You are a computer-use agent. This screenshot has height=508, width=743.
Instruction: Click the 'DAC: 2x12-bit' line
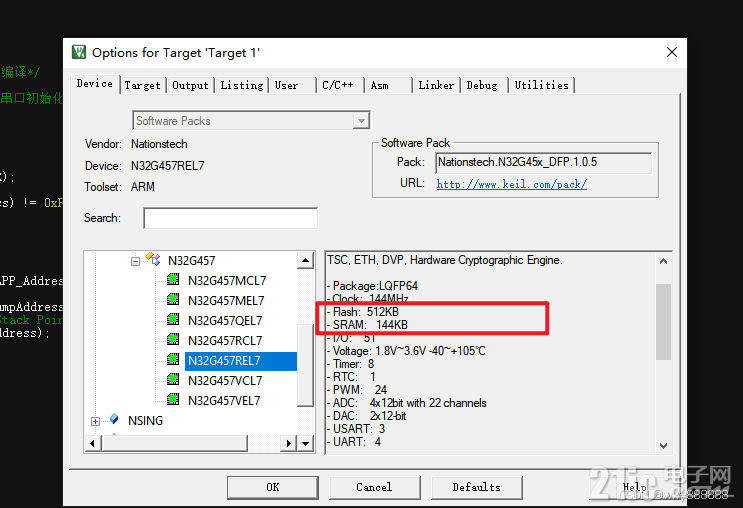click(367, 416)
